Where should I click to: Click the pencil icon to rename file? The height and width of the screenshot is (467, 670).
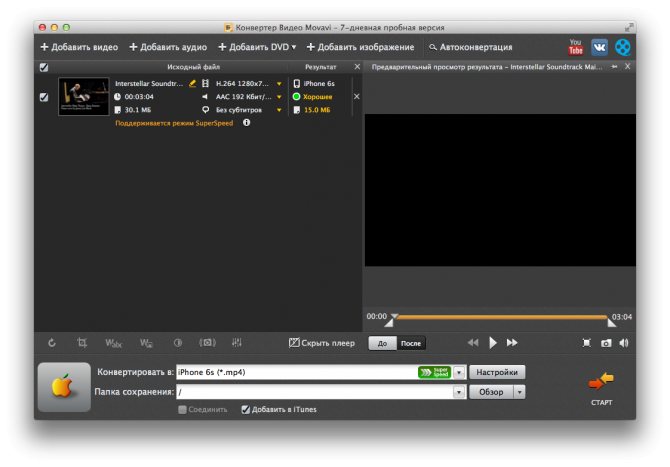tap(192, 83)
